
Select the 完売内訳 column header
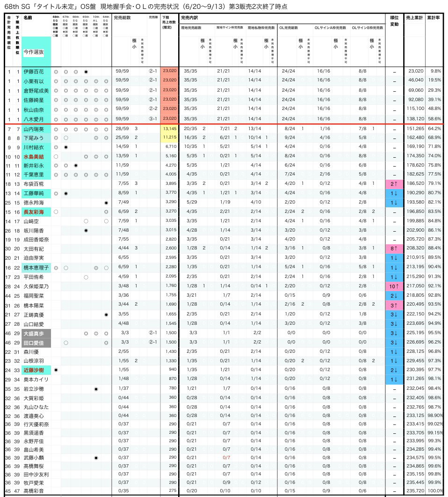pos(189,18)
